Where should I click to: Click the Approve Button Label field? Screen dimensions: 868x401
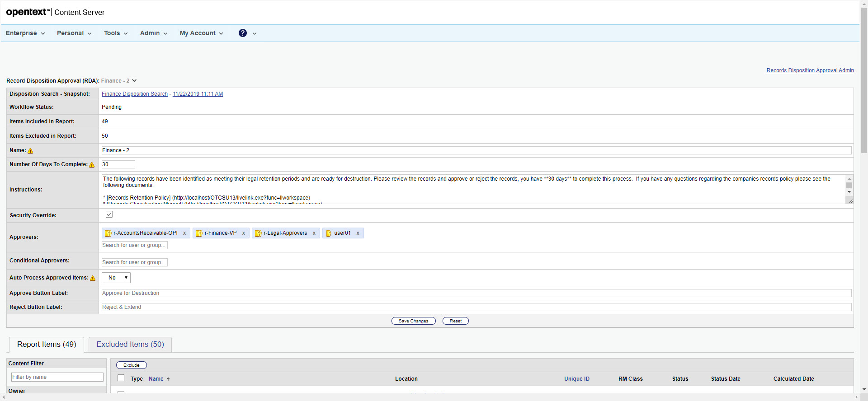476,293
